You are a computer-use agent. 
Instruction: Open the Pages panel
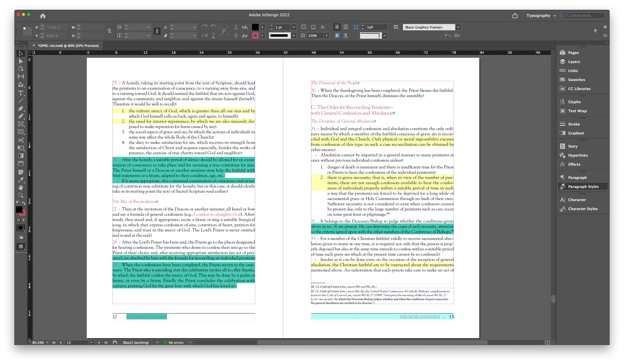point(573,53)
